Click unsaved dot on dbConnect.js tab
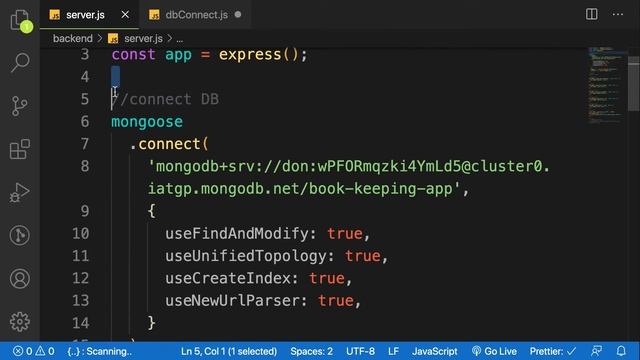 pyautogui.click(x=238, y=15)
